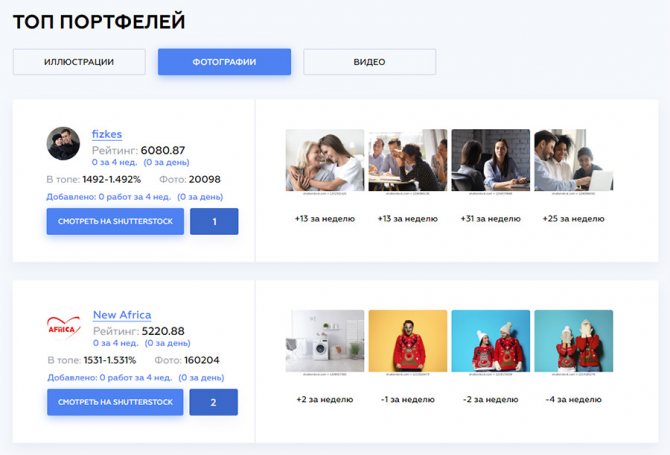Image resolution: width=670 pixels, height=455 pixels.
Task: Click fizkes rating value 6080.87
Action: click(x=163, y=150)
